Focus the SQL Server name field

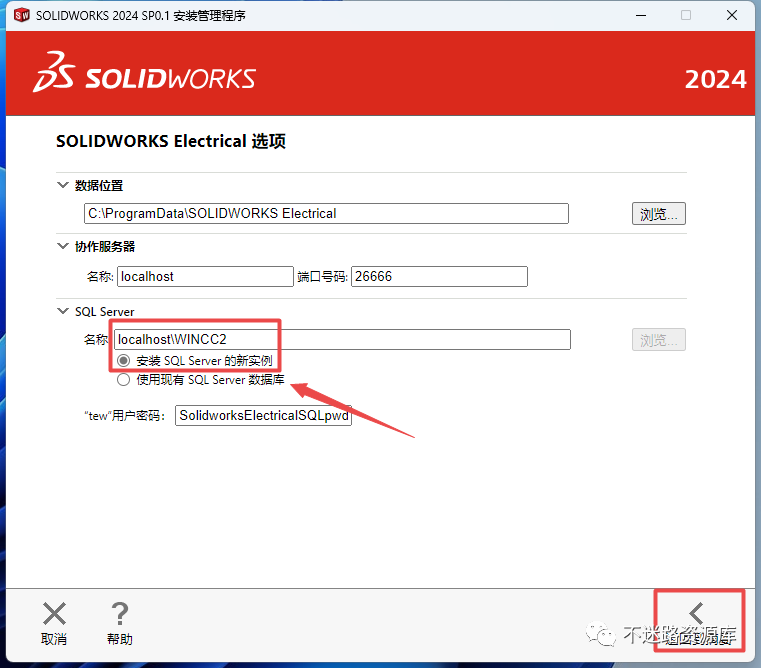(x=342, y=339)
